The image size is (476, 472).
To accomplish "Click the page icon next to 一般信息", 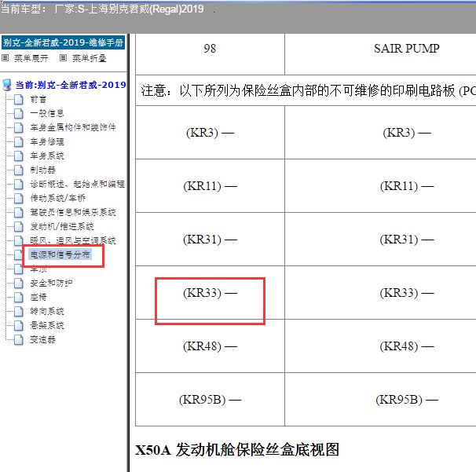I will tap(19, 113).
